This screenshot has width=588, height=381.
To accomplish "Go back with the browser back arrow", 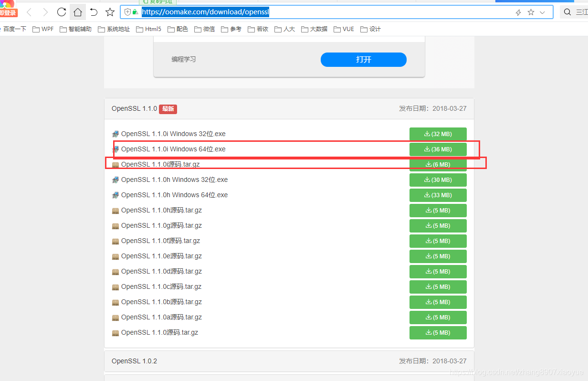I will [x=29, y=12].
